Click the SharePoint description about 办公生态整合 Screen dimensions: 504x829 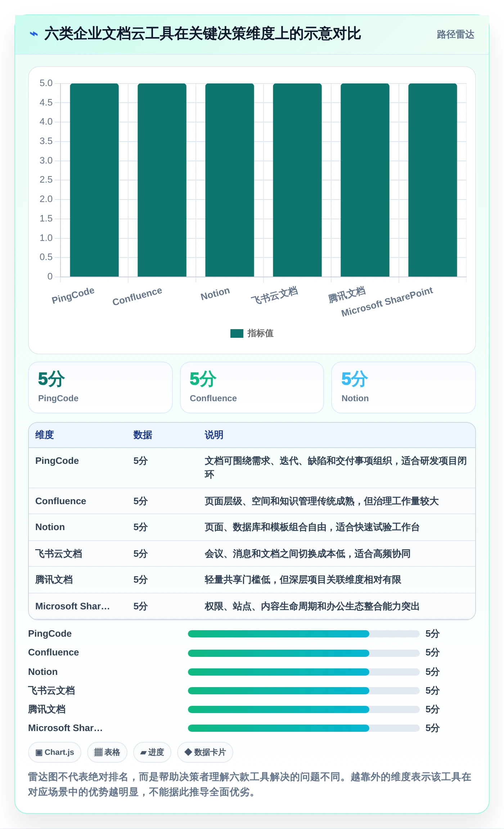pyautogui.click(x=312, y=606)
